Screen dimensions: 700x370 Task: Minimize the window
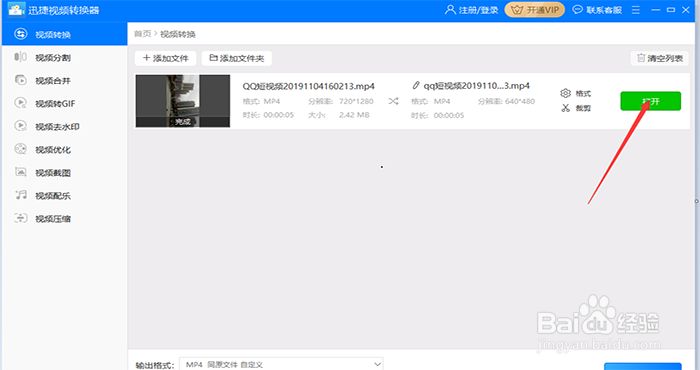655,10
